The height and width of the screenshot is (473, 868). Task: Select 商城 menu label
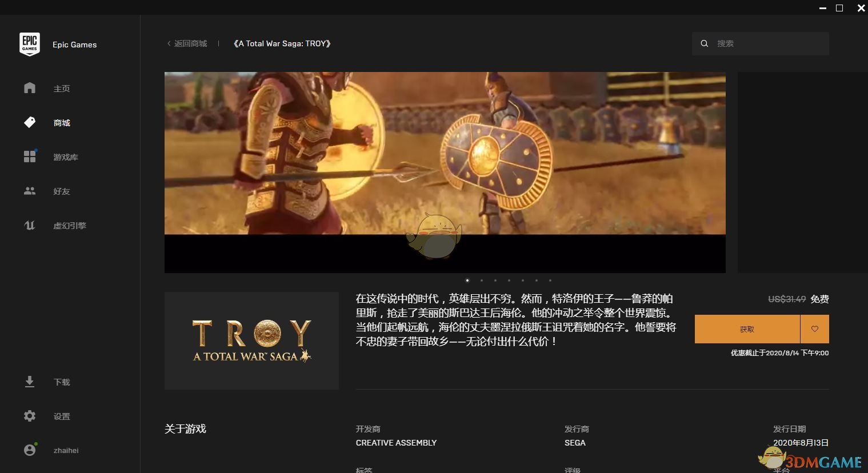[x=62, y=123]
